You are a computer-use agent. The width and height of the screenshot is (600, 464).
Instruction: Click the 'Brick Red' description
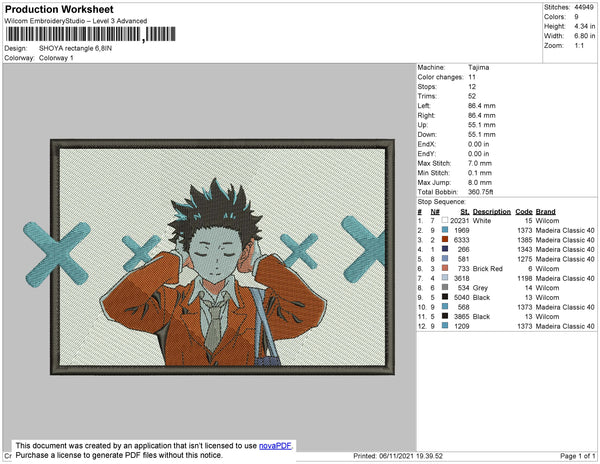click(488, 269)
